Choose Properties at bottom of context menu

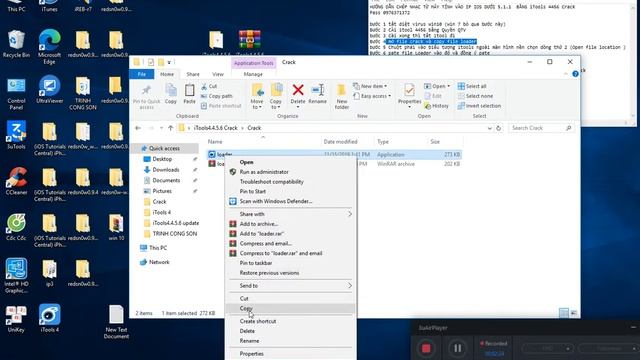(290, 354)
